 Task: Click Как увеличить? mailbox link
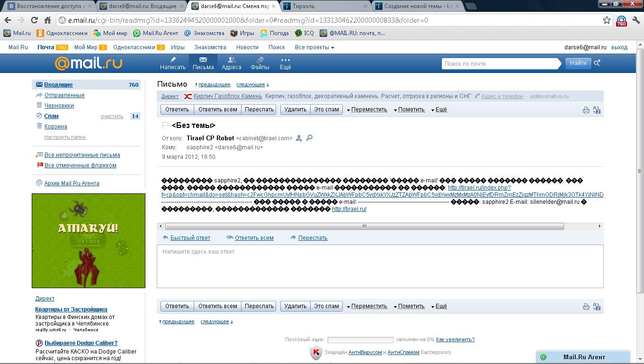[455, 339]
